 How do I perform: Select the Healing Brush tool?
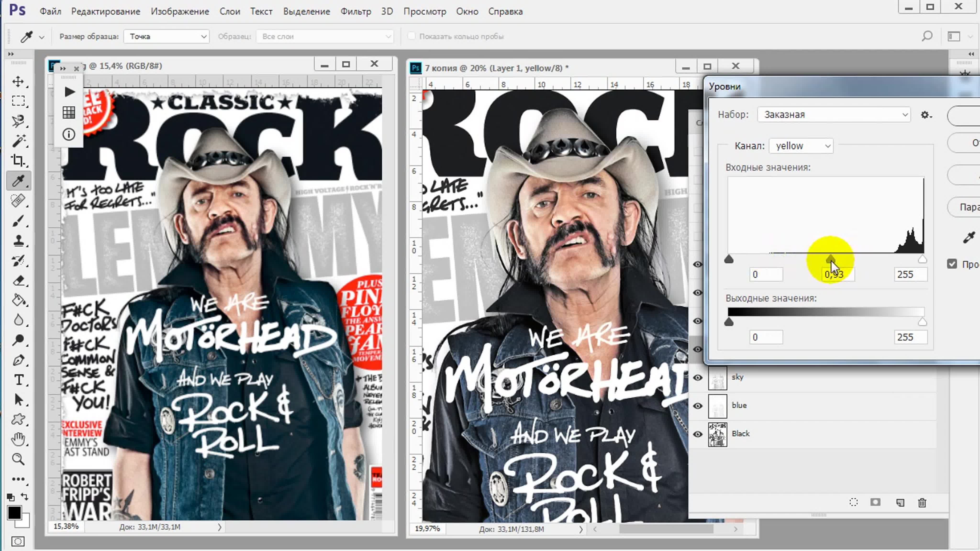pos(18,200)
